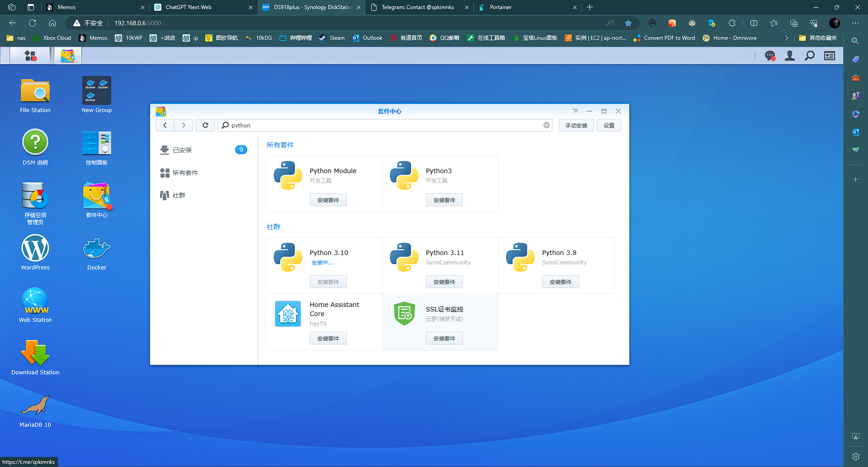Image resolution: width=868 pixels, height=467 pixels.
Task: Click the Home Assistant Core package icon
Action: click(x=288, y=314)
